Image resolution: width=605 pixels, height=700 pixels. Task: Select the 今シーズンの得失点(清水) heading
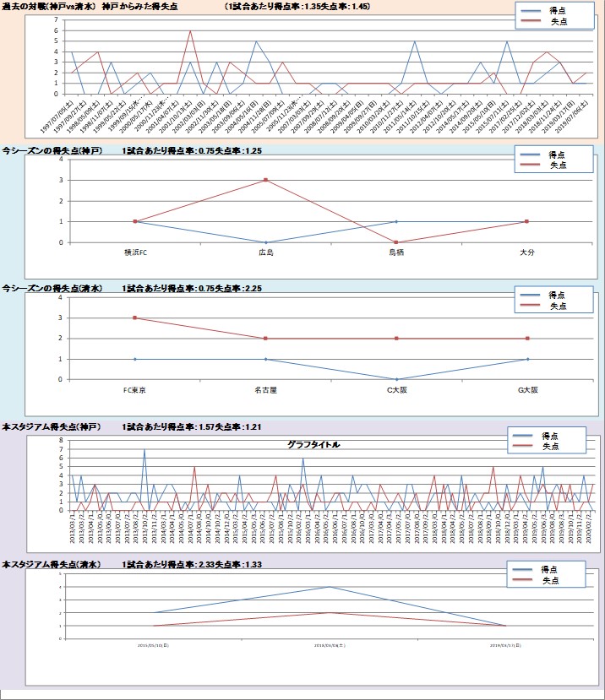[x=52, y=289]
